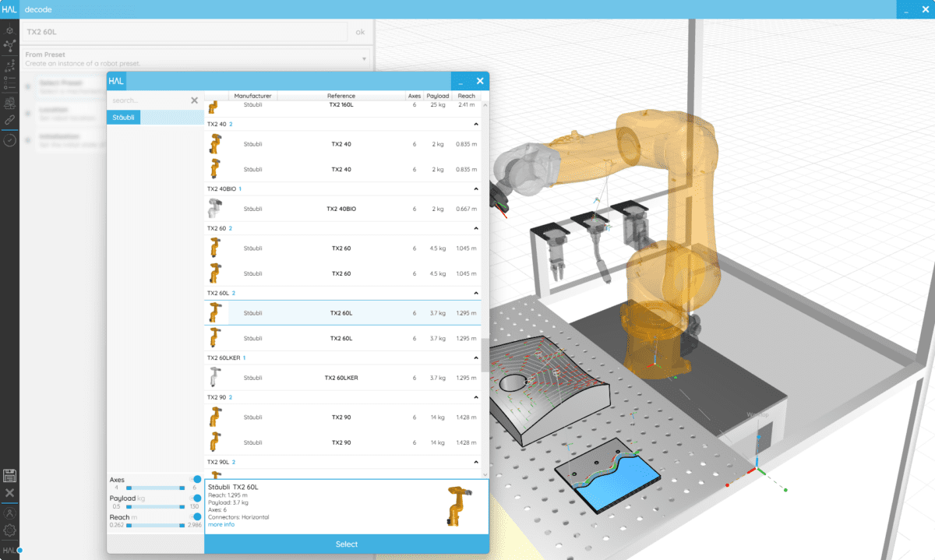Collapse the TX2 60LKER group

[x=475, y=357]
